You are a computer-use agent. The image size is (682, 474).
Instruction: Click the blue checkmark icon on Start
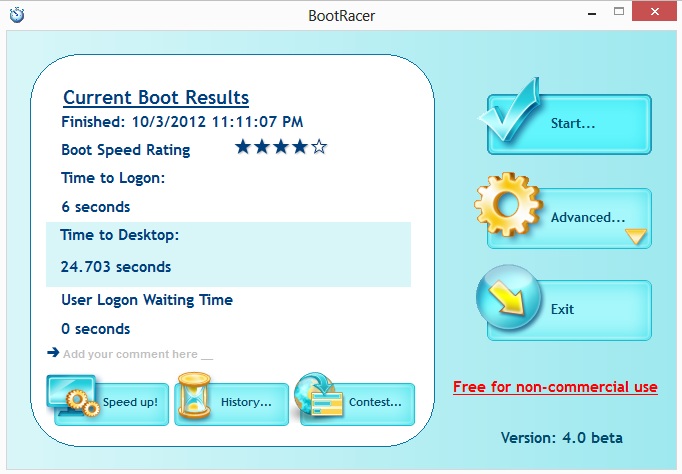tap(511, 110)
